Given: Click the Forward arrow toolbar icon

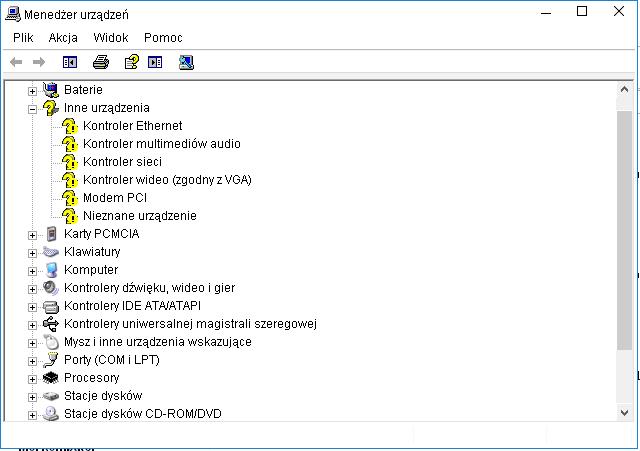Looking at the screenshot, I should click(39, 62).
